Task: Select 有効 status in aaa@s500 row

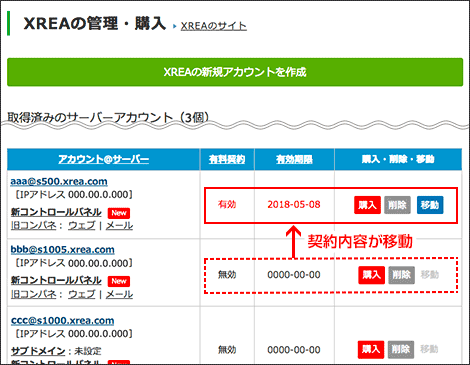Action: [227, 204]
